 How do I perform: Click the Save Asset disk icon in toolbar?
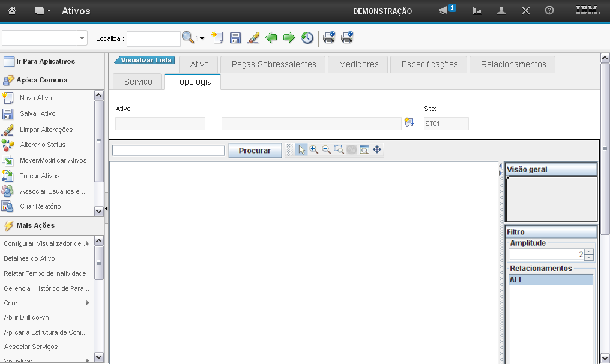tap(235, 38)
